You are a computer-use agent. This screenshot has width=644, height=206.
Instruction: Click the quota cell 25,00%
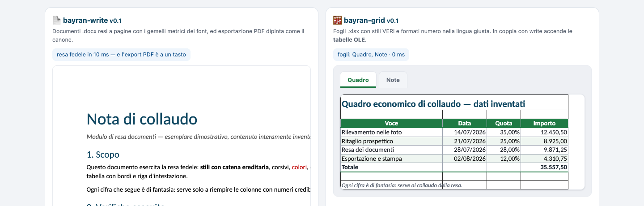click(x=504, y=141)
